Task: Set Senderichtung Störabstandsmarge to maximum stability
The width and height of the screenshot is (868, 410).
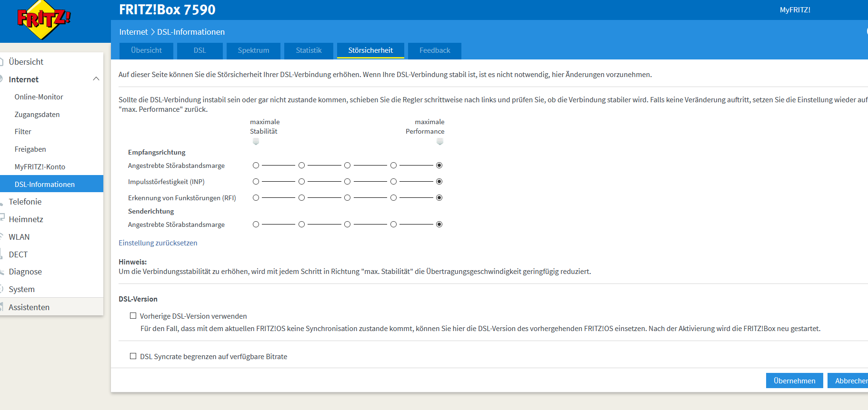Action: (256, 225)
